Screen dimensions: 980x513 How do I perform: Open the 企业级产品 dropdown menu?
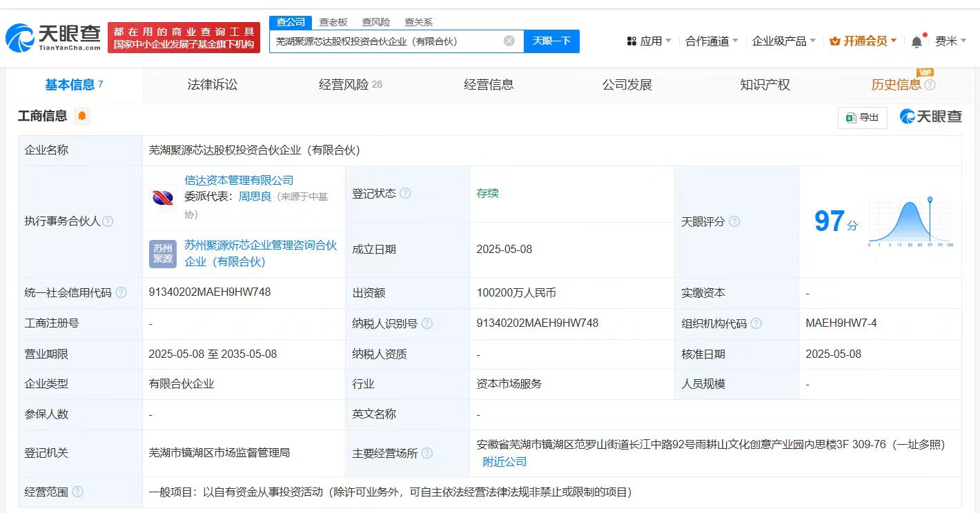tap(784, 41)
